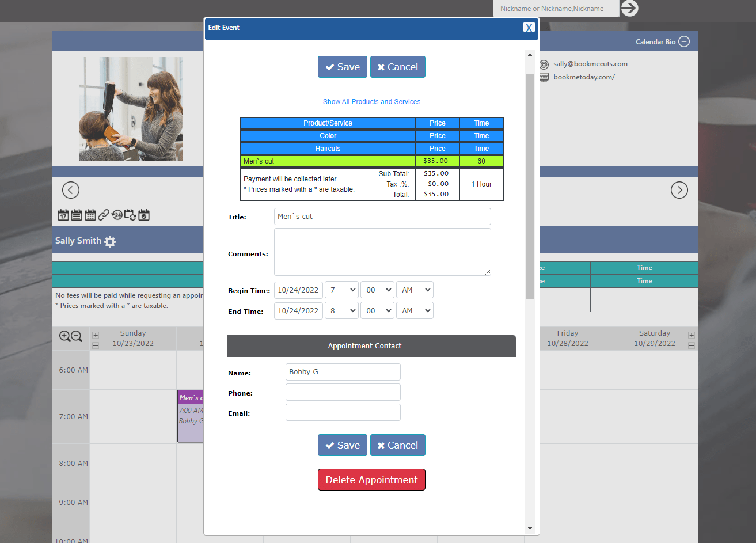Screen dimensions: 756x543
Task: Open the settings gear next to Sally Smith
Action: tap(110, 241)
